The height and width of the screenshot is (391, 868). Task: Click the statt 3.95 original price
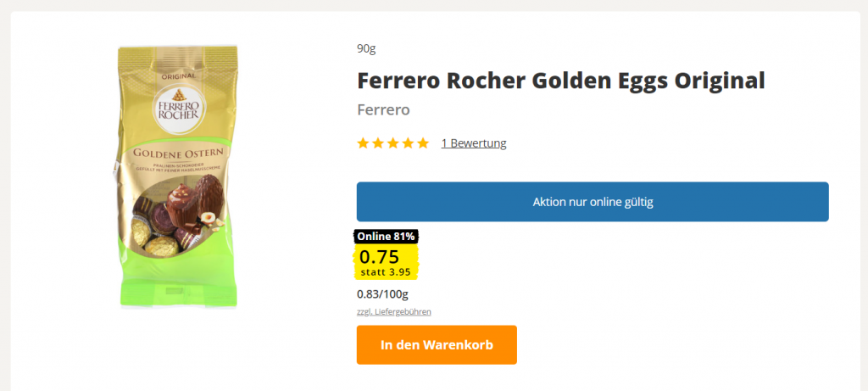click(x=387, y=272)
